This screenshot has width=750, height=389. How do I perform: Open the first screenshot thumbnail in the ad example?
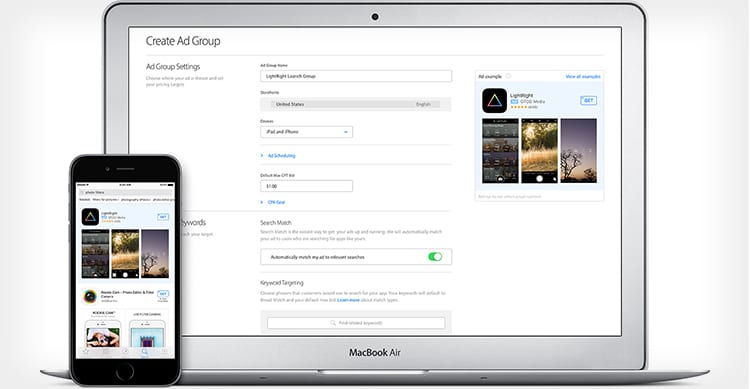click(500, 151)
